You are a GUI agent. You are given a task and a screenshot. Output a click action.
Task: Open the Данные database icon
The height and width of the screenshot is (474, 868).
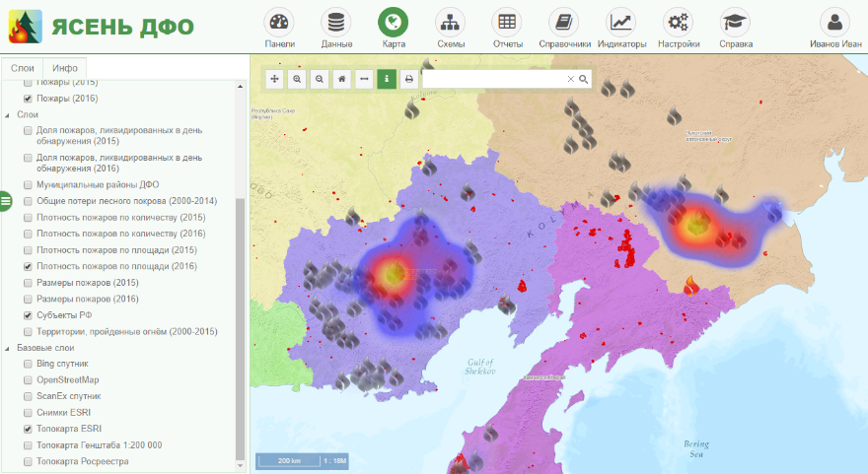(336, 23)
